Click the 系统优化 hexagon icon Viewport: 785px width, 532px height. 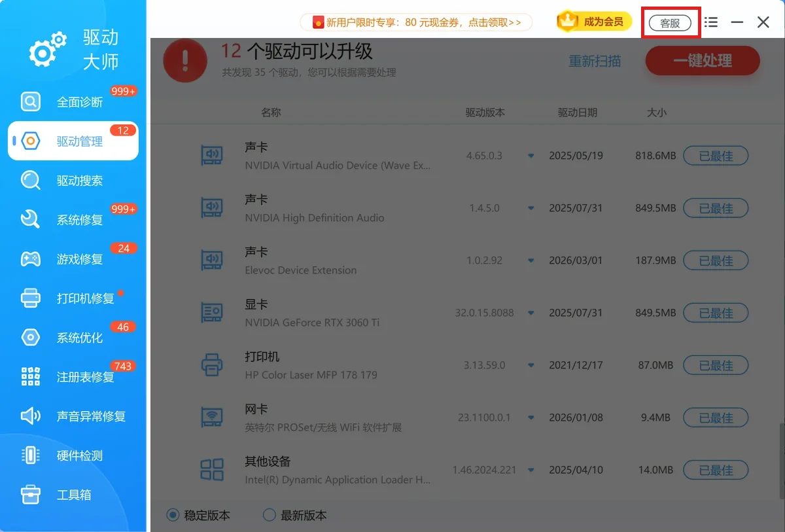(31, 338)
